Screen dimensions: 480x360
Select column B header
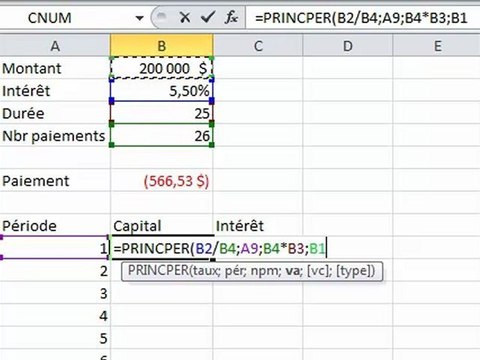(x=162, y=46)
